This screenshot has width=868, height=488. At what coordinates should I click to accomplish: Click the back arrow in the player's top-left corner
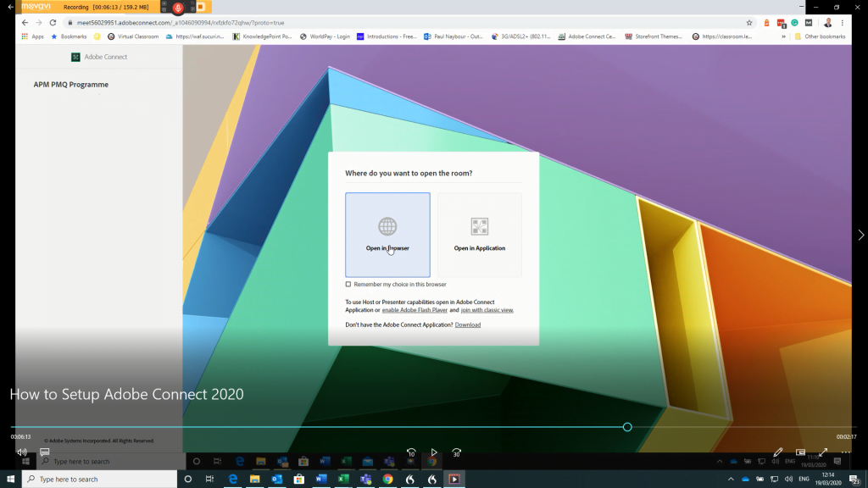tap(9, 7)
